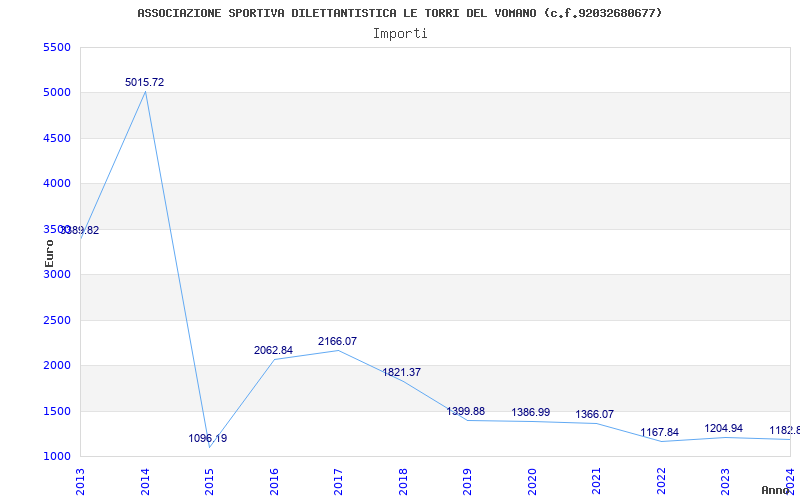Click the 5500 y-axis value
This screenshot has width=800, height=500.
point(57,47)
